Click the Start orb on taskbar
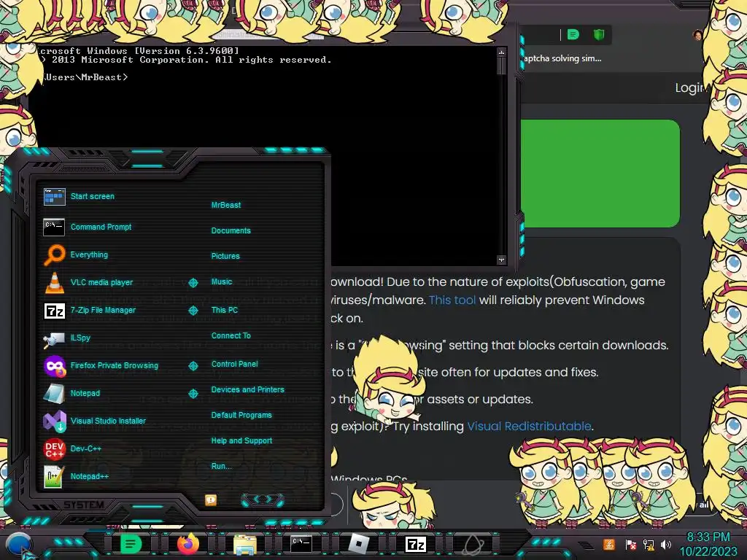 click(x=19, y=544)
